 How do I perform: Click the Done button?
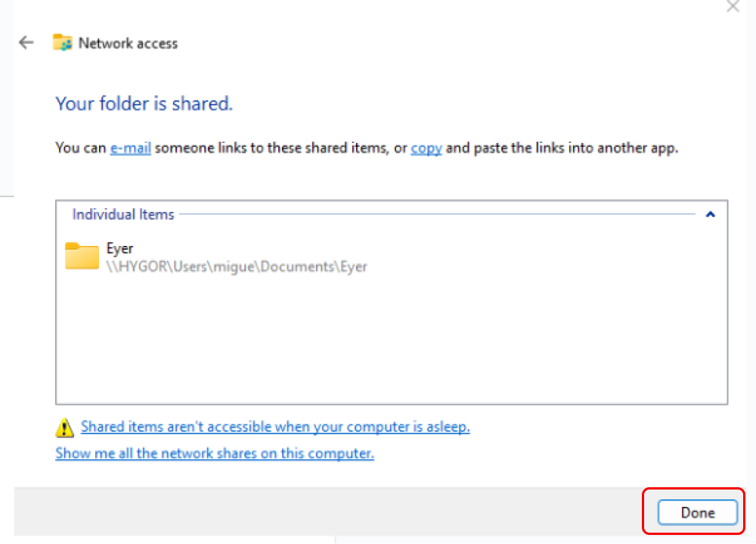pos(698,513)
